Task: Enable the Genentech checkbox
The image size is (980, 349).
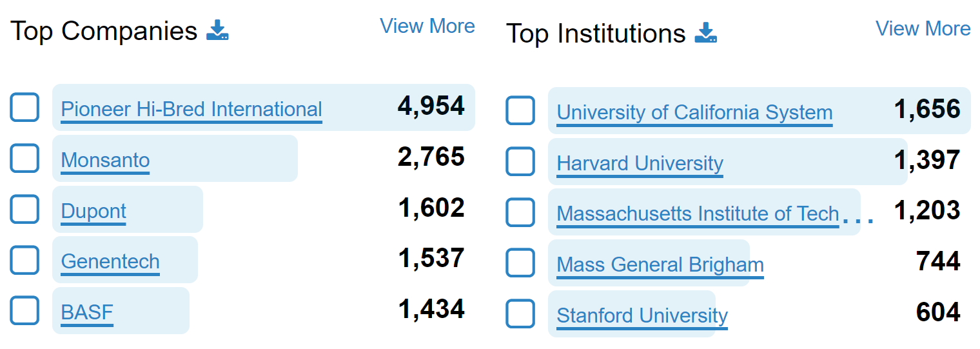Action: point(24,259)
